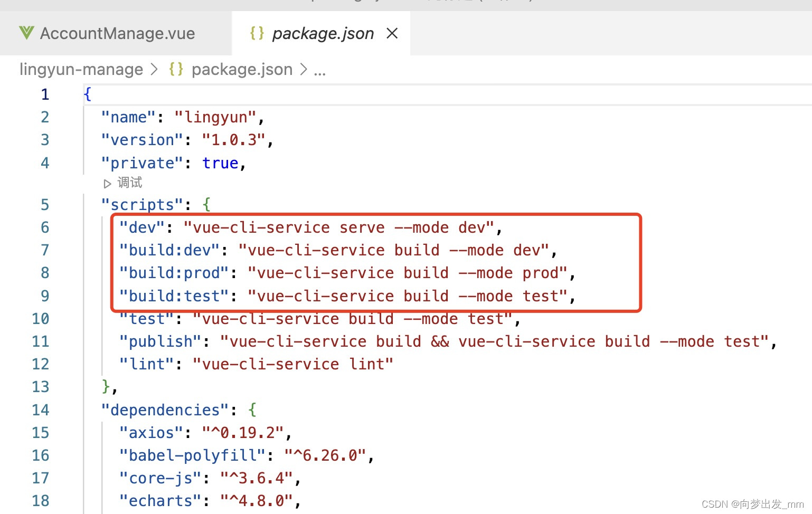Screen dimensions: 812x514
Task: Click the opening brace on line 1
Action: click(88, 94)
